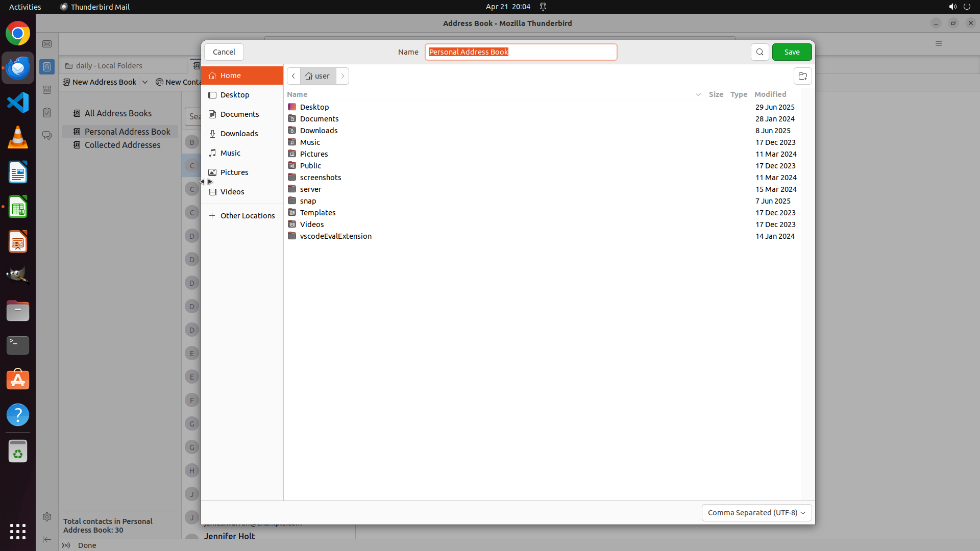The height and width of the screenshot is (551, 980).
Task: Select Downloads in the places sidebar
Action: (x=239, y=134)
